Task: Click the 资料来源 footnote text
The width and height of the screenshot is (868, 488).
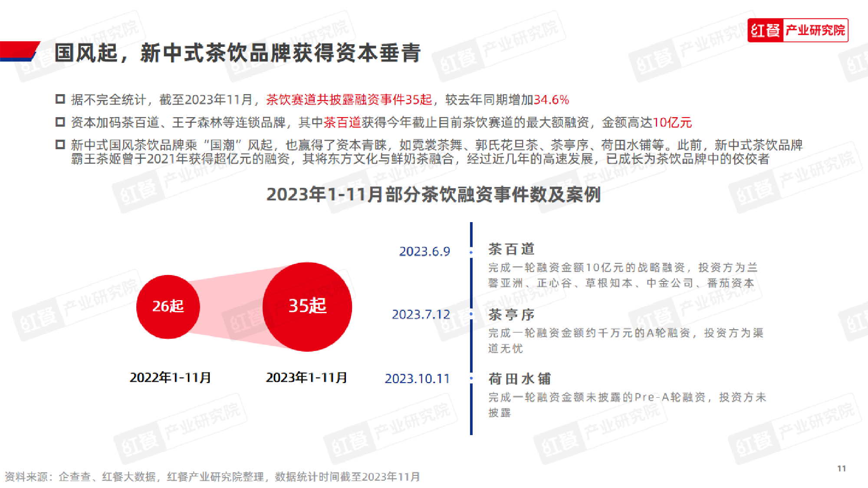Action: (x=212, y=477)
